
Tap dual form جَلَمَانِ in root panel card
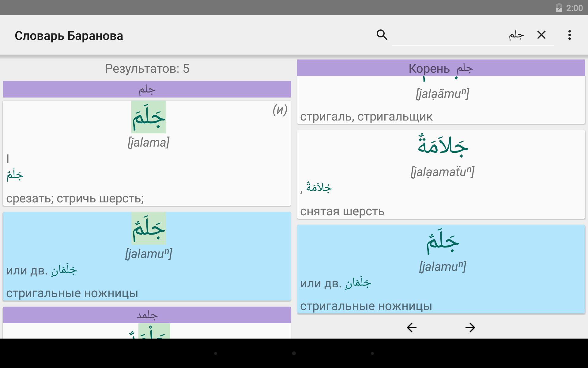coord(358,283)
